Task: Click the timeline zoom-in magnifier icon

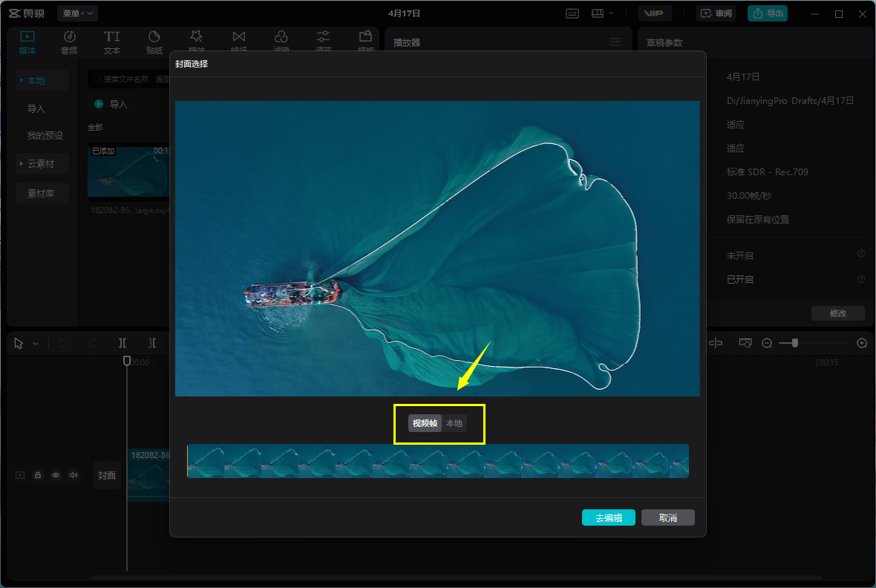Action: [862, 343]
